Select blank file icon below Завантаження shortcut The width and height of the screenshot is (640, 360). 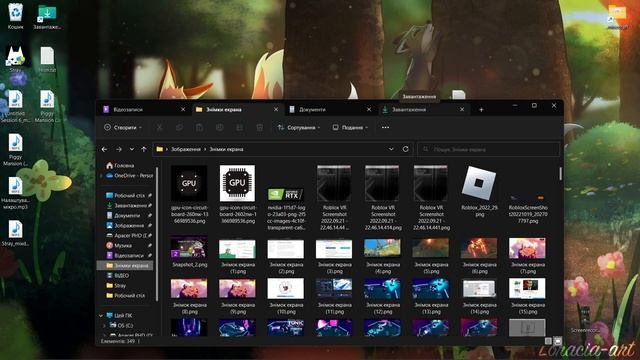47,59
